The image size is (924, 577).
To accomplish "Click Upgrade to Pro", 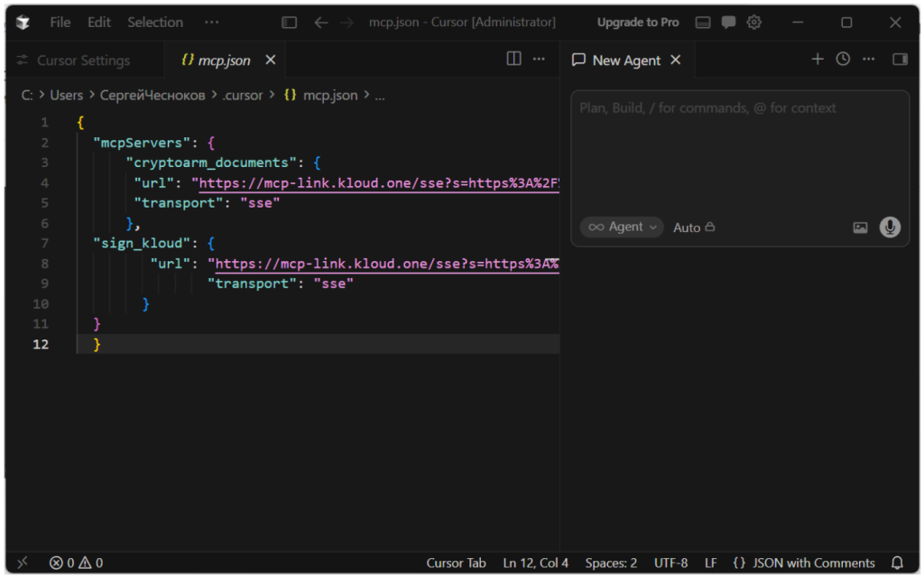I will [x=638, y=23].
